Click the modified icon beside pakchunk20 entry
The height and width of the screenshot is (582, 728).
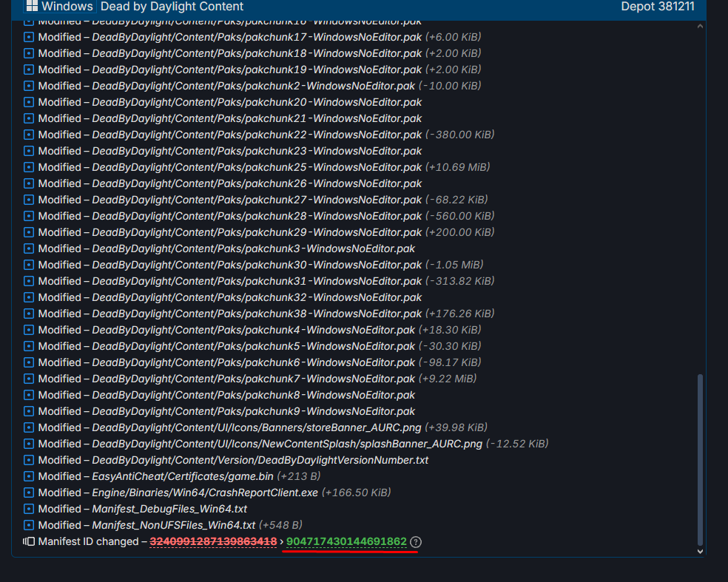pyautogui.click(x=29, y=102)
